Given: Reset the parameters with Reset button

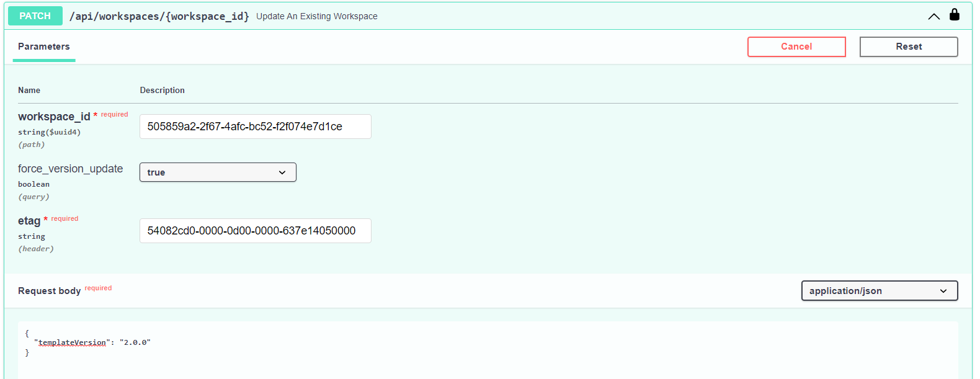Looking at the screenshot, I should point(909,47).
